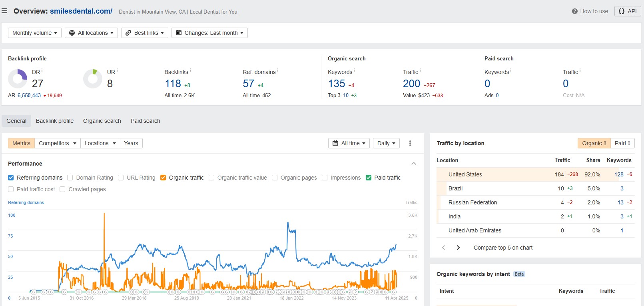
Task: Go to next traffic locations page
Action: pos(458,248)
